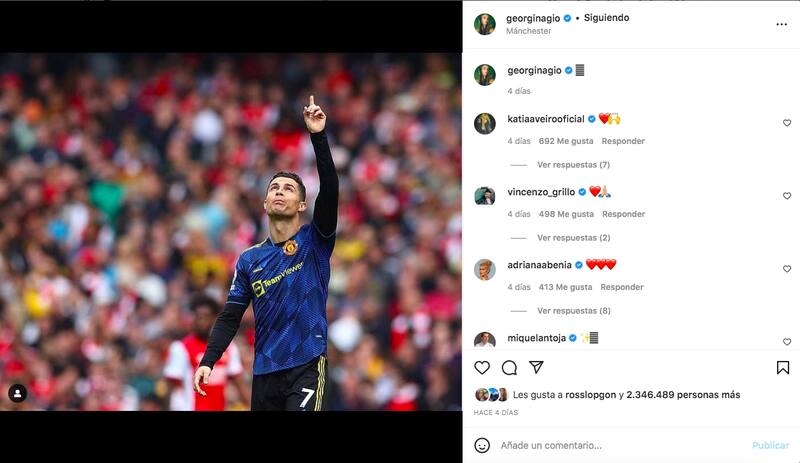Like vincenzo_grillo's comment

787,196
